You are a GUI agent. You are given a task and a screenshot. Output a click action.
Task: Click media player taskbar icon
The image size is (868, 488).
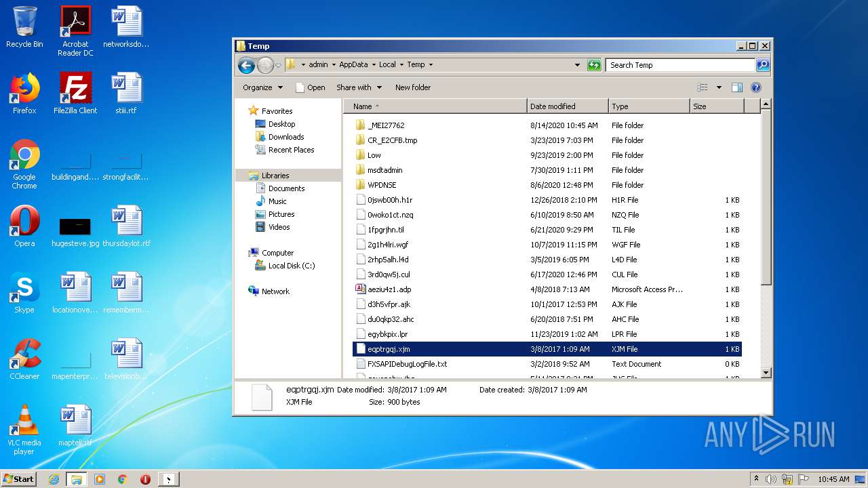point(100,479)
